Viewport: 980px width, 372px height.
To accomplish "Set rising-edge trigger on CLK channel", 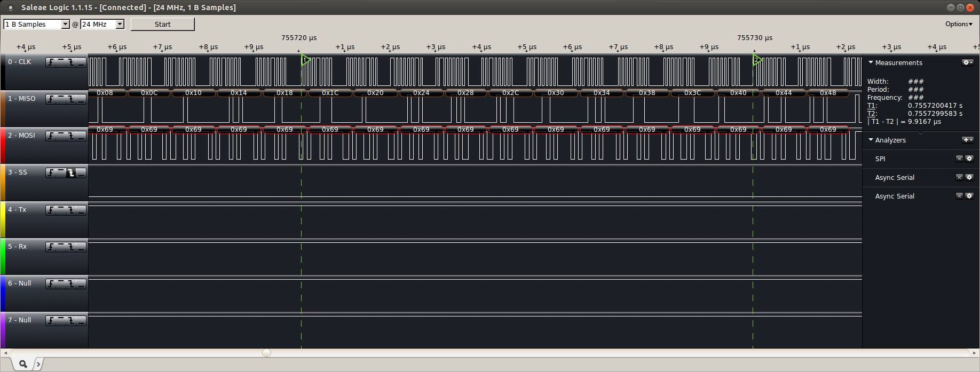I will pyautogui.click(x=51, y=62).
